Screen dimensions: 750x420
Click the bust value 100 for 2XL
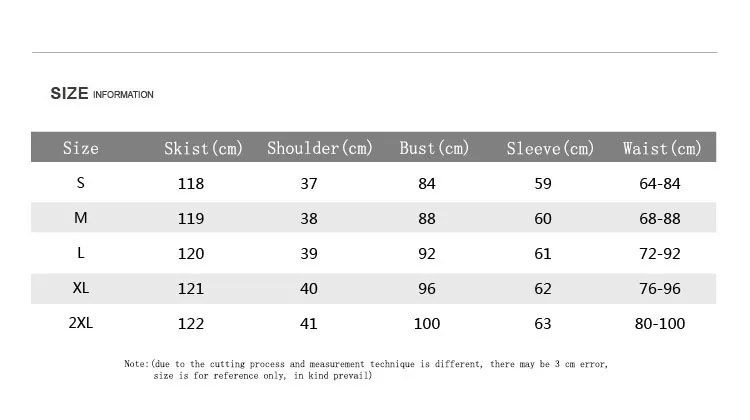[427, 324]
